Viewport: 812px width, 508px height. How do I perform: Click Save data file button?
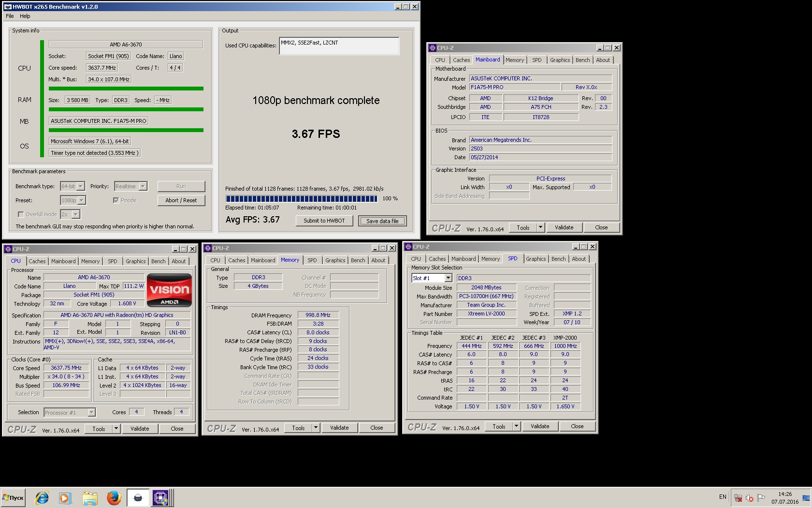click(x=382, y=221)
